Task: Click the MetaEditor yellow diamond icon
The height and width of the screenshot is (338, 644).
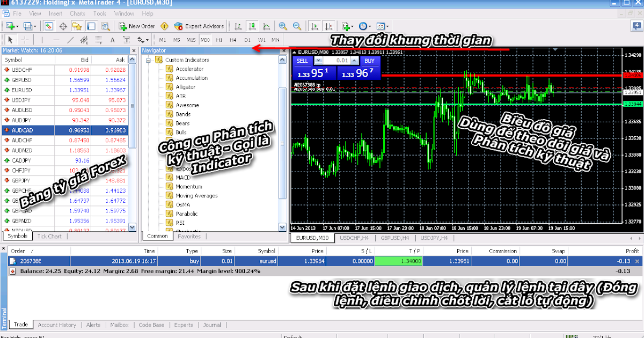Action: pyautogui.click(x=165, y=26)
